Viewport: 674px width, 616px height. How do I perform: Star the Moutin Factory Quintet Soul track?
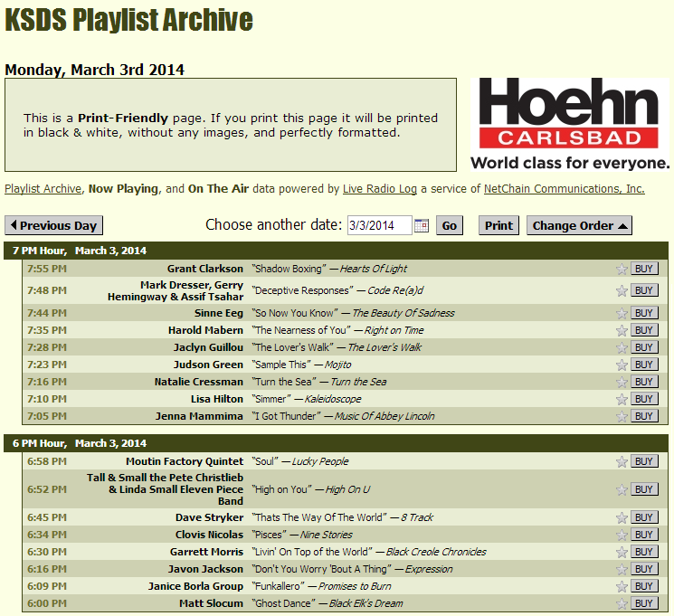(x=622, y=461)
